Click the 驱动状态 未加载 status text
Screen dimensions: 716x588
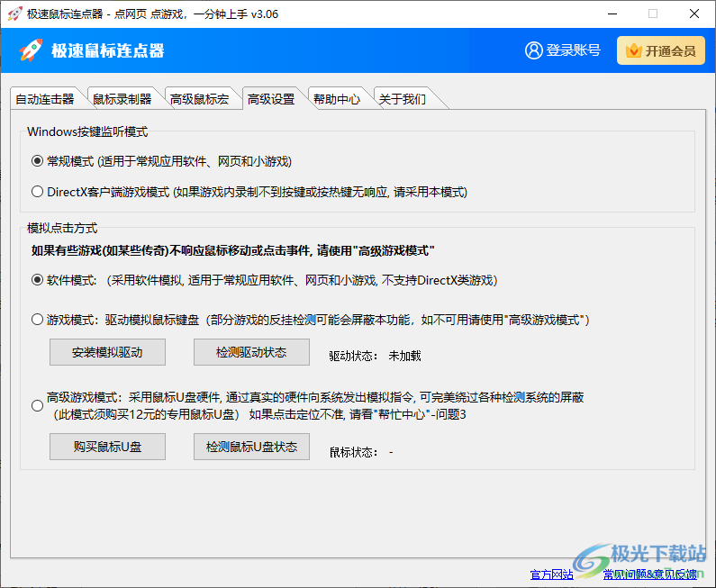[x=375, y=356]
